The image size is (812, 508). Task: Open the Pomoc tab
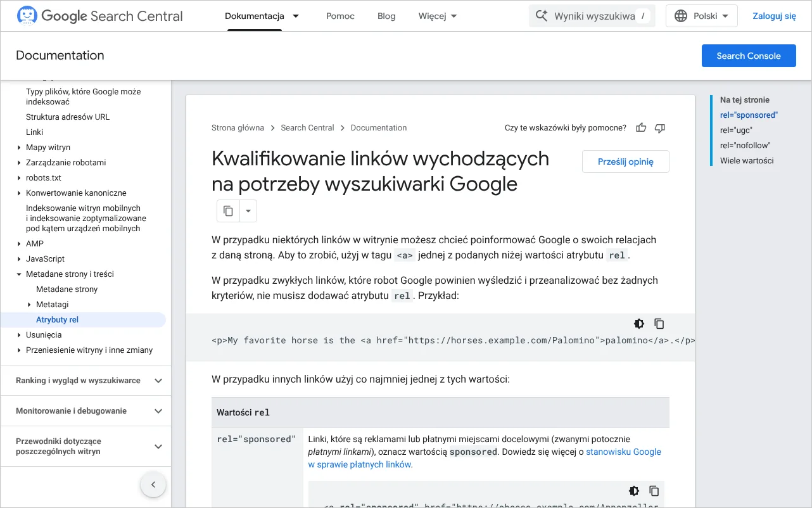[341, 16]
